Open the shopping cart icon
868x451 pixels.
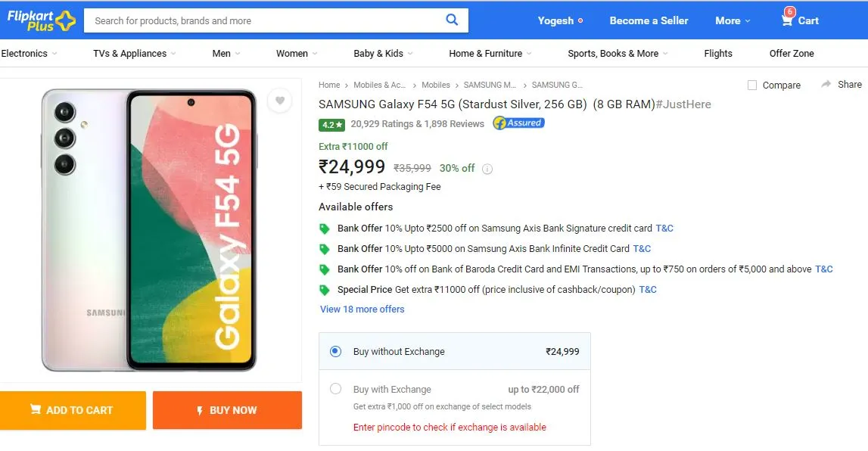pos(786,20)
